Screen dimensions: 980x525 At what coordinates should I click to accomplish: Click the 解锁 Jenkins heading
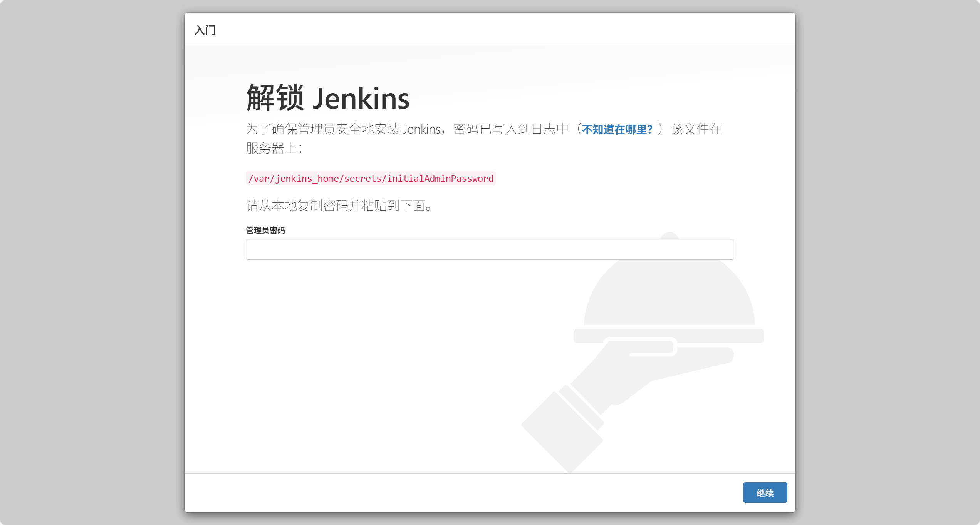click(328, 98)
